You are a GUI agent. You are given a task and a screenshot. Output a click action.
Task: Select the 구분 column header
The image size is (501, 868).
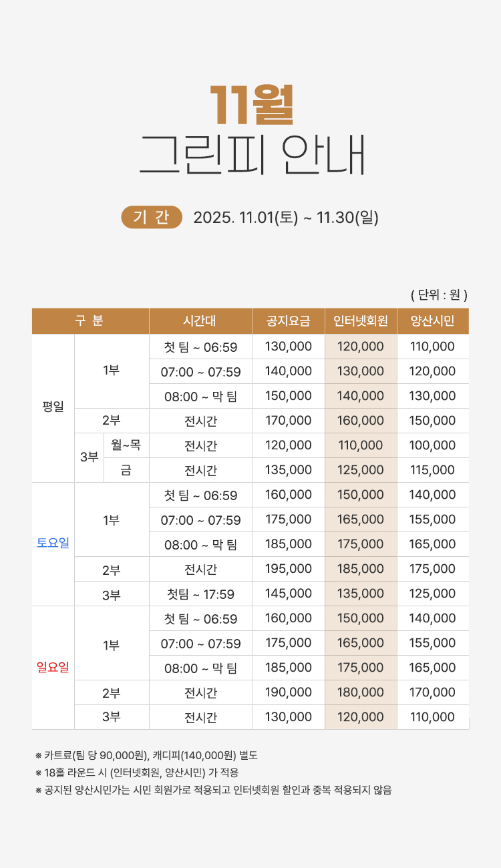(x=90, y=321)
